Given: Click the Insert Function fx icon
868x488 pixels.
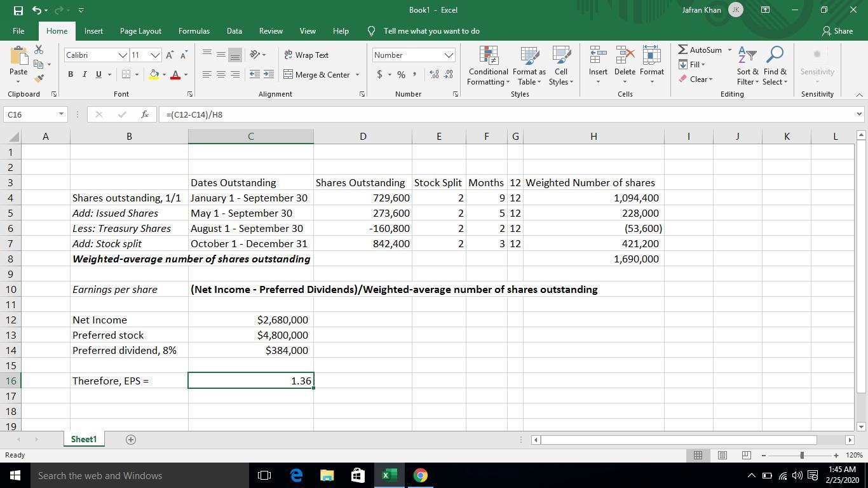Looking at the screenshot, I should 145,114.
